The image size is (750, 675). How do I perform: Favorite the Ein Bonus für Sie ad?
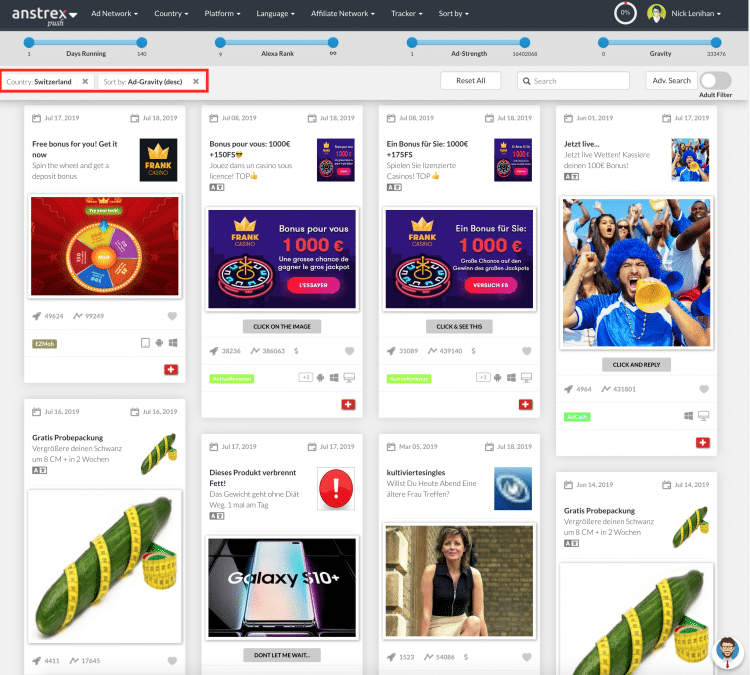tap(527, 351)
